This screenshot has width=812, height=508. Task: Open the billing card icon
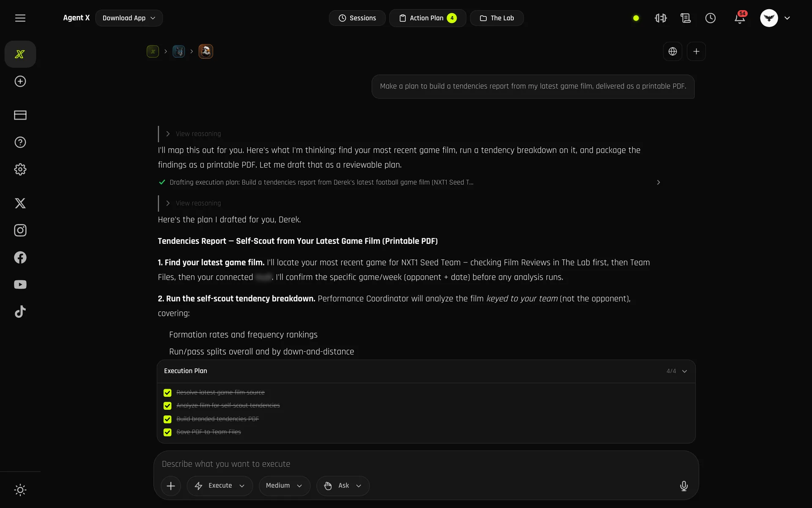(x=20, y=115)
